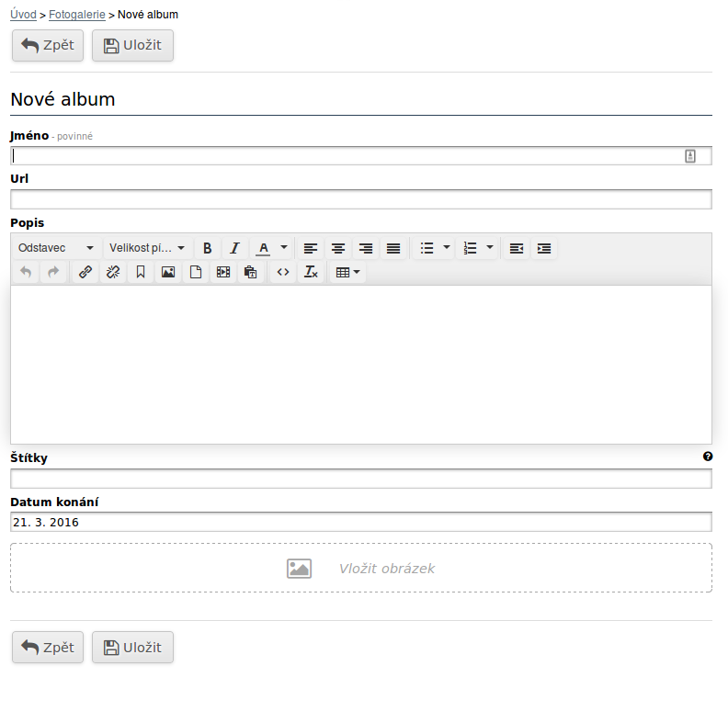728x711 pixels.
Task: Go to Fotogalerie in breadcrumb
Action: [x=77, y=15]
